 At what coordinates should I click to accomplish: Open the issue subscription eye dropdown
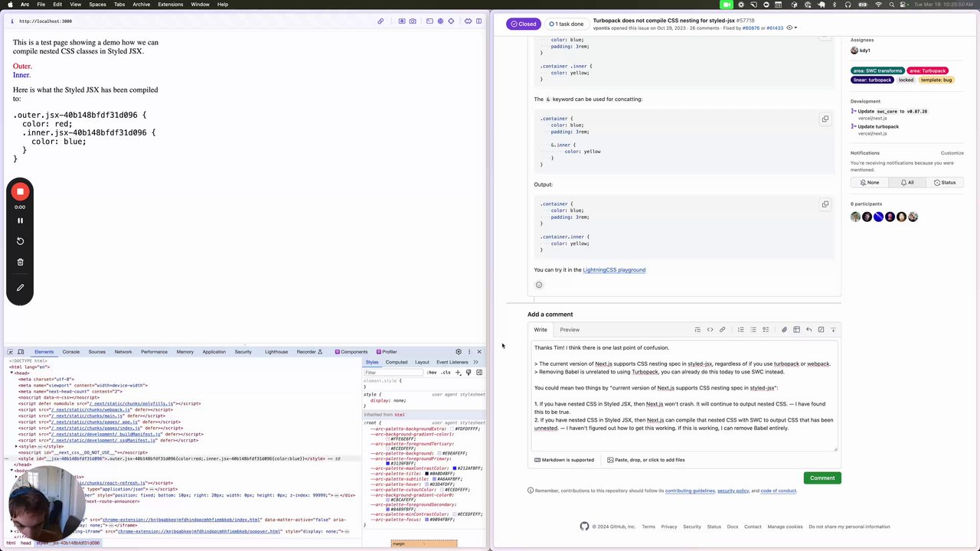click(794, 28)
